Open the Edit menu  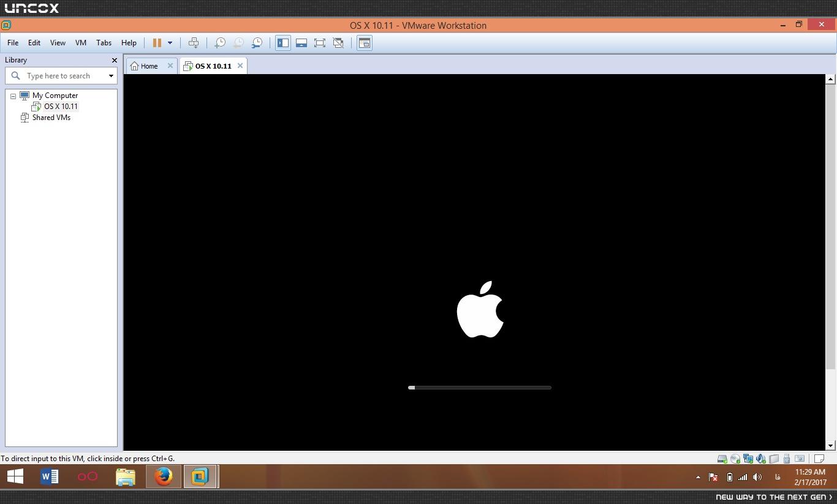34,43
